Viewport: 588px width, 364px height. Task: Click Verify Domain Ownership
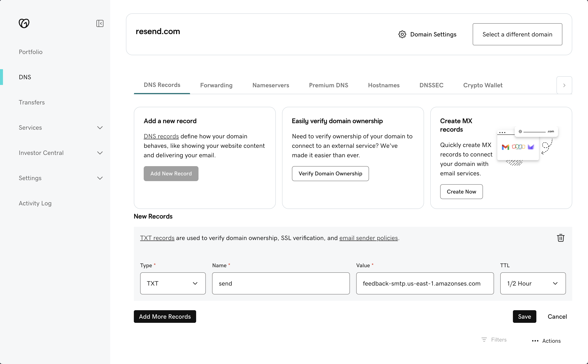tap(330, 173)
